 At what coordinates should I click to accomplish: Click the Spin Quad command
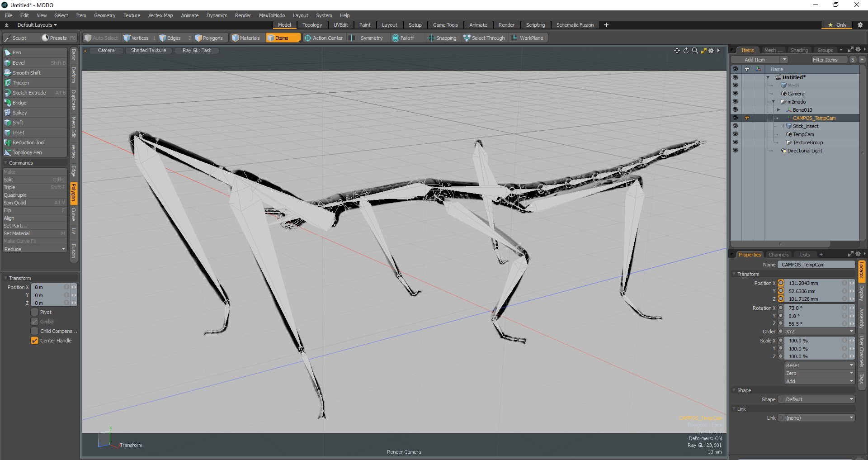35,203
